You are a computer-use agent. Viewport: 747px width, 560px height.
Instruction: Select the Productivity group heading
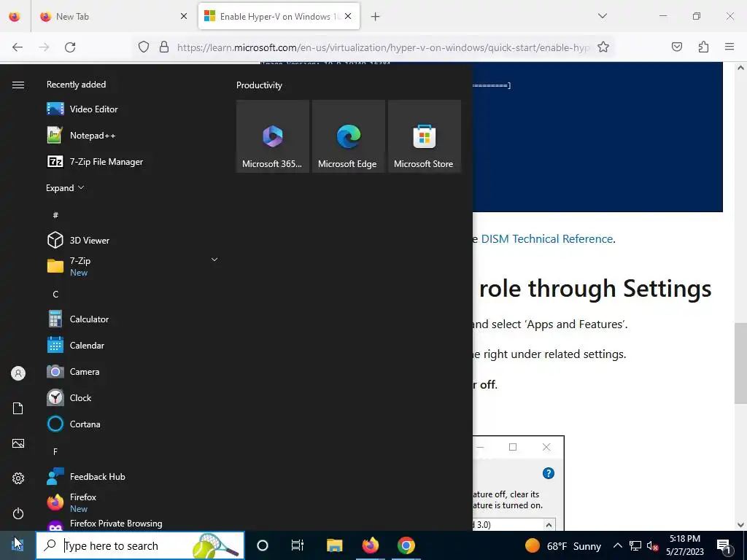click(259, 85)
